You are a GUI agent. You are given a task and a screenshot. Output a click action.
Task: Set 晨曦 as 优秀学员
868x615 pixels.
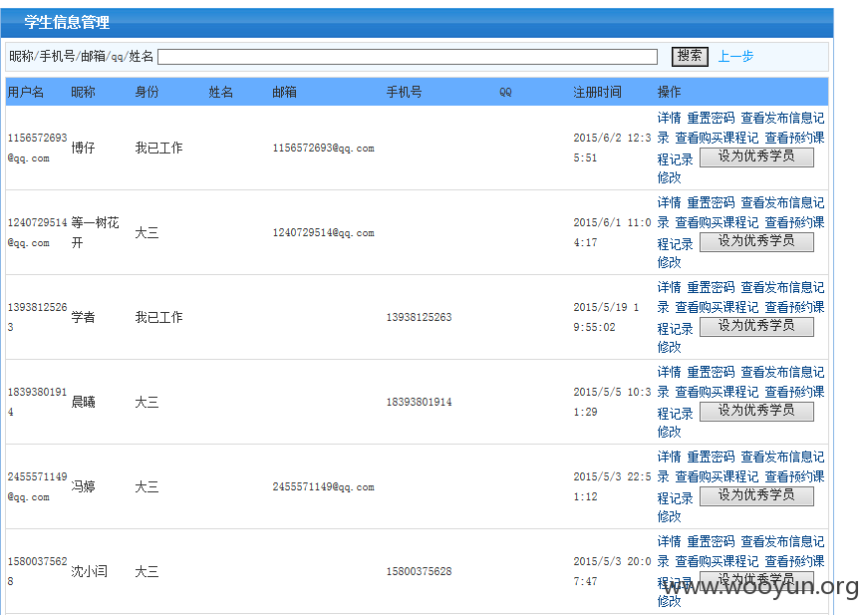click(756, 411)
